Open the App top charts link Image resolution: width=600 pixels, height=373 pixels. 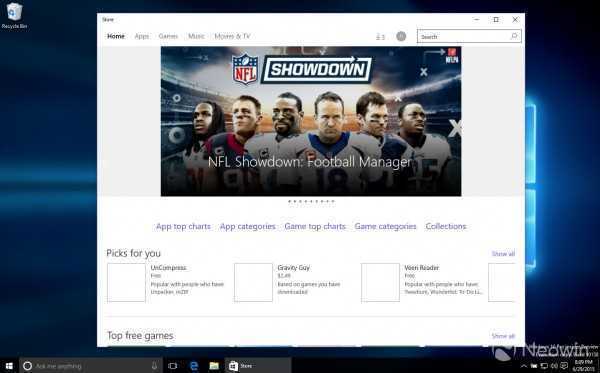tap(183, 226)
